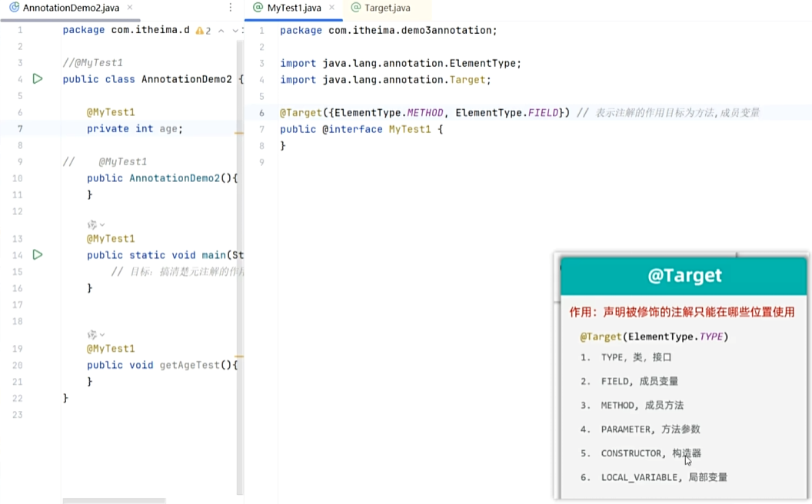This screenshot has width=812, height=504.
Task: Close the AnnotationDemo2.java tab
Action: (x=130, y=7)
